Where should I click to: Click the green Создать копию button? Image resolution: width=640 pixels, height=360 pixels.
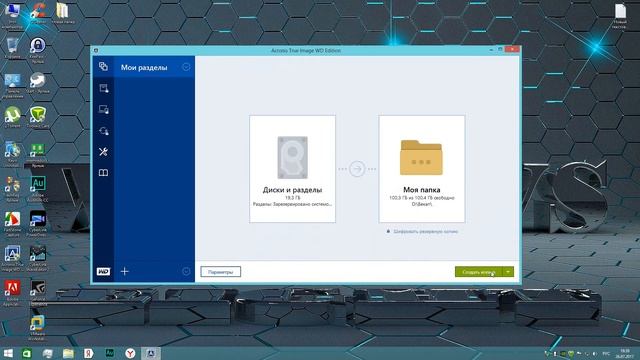pyautogui.click(x=478, y=272)
